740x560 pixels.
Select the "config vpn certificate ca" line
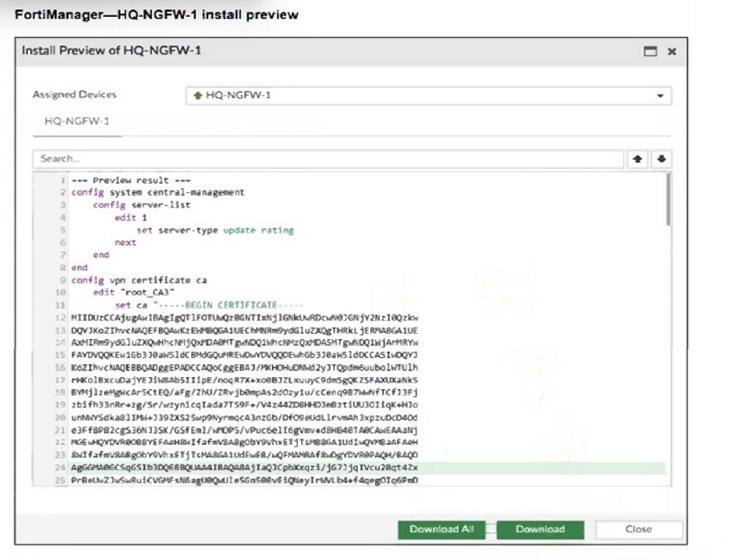139,280
